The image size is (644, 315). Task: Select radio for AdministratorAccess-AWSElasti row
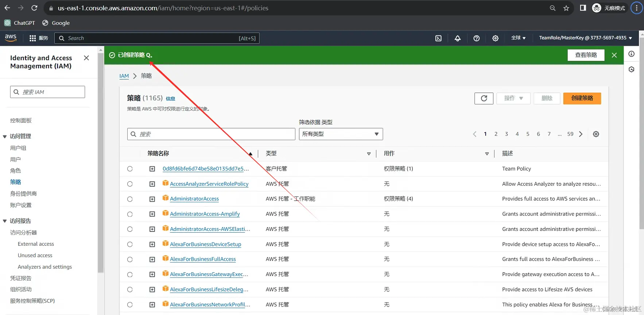130,229
